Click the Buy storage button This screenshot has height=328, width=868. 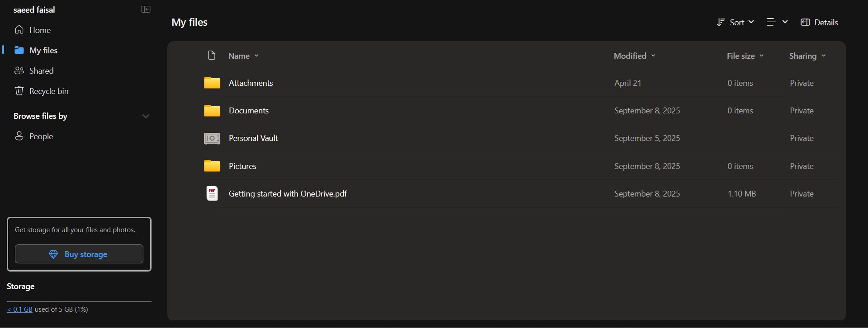click(79, 254)
